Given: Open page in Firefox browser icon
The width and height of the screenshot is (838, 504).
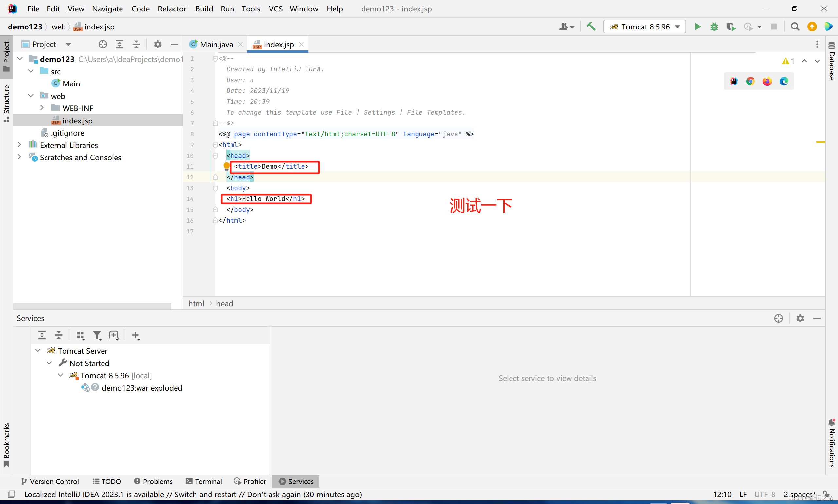Looking at the screenshot, I should pos(767,81).
